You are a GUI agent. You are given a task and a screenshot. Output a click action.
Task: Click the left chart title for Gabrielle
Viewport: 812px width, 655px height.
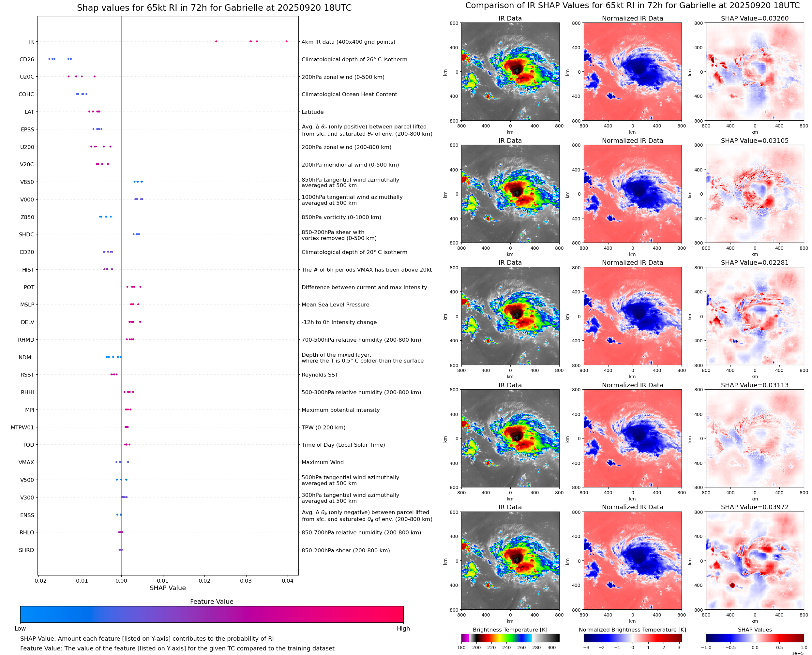(214, 7)
